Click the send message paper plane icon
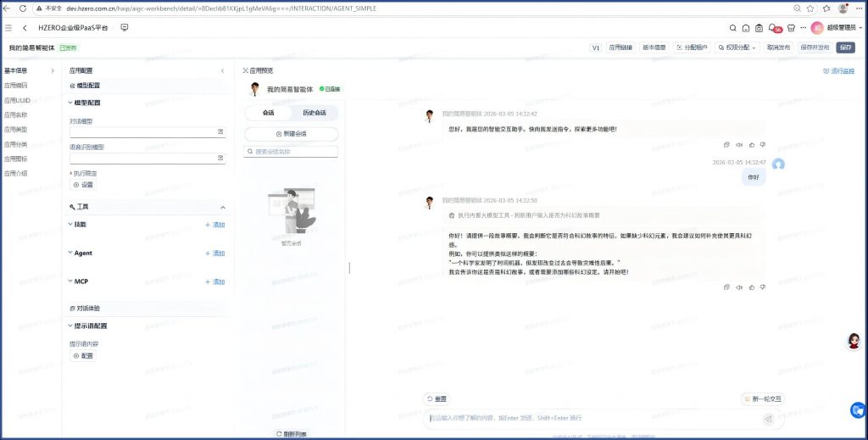 pyautogui.click(x=768, y=419)
